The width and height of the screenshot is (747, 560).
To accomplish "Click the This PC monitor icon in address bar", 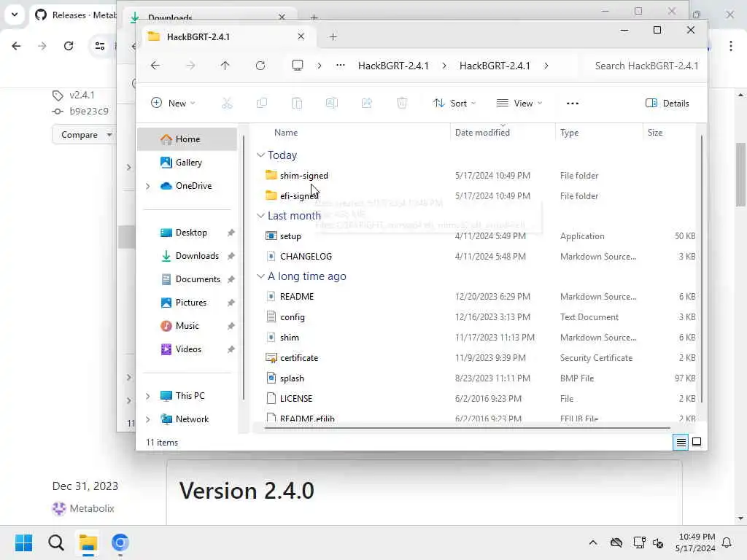I will pos(298,65).
